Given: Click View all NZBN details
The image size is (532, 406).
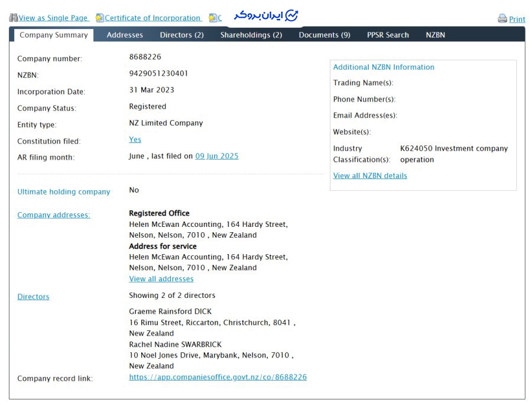Looking at the screenshot, I should (x=370, y=176).
